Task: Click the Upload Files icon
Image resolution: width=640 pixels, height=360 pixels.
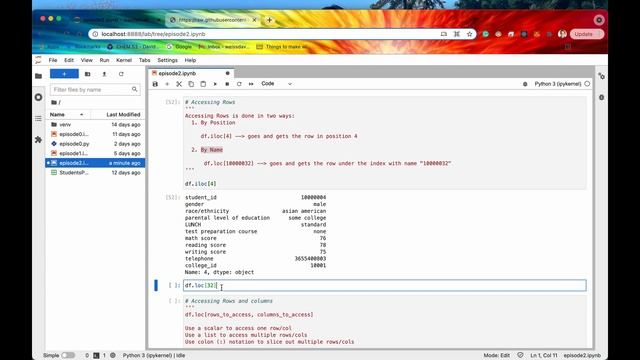Action: tap(104, 74)
